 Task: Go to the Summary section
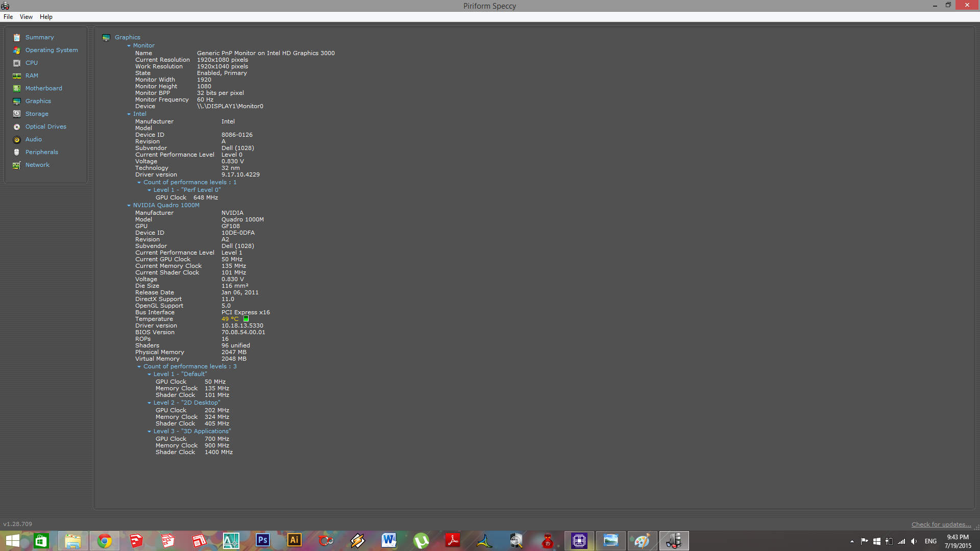pos(39,37)
